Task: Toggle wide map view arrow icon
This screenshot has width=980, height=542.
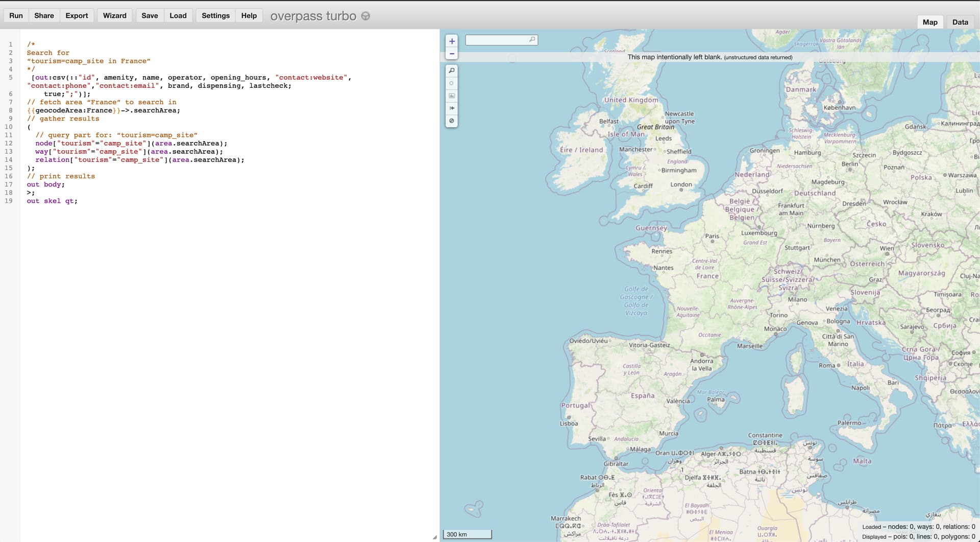Action: click(452, 108)
